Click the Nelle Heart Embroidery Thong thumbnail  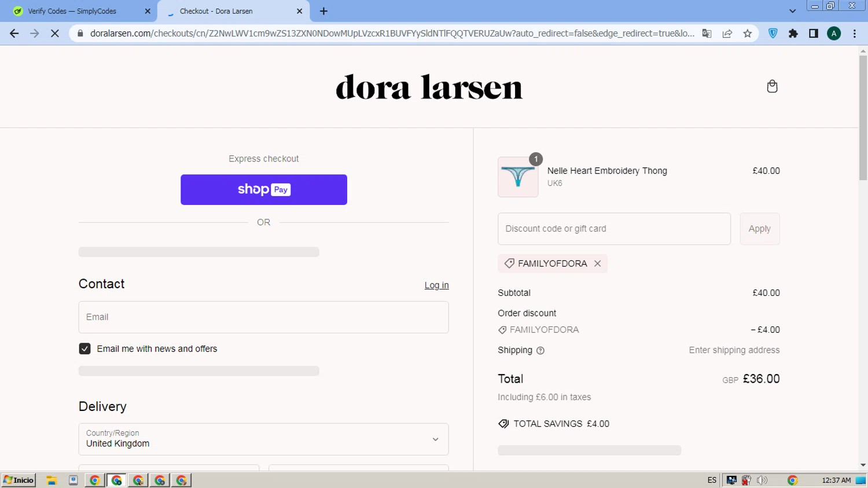(518, 177)
